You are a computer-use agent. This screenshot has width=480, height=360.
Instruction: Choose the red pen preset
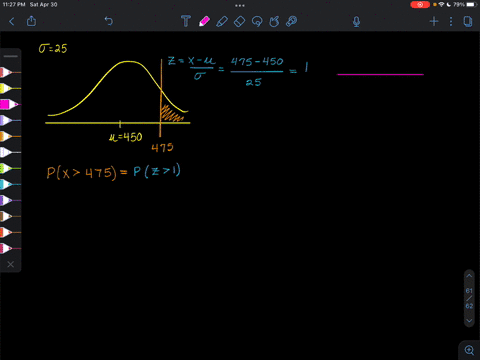pyautogui.click(x=10, y=72)
